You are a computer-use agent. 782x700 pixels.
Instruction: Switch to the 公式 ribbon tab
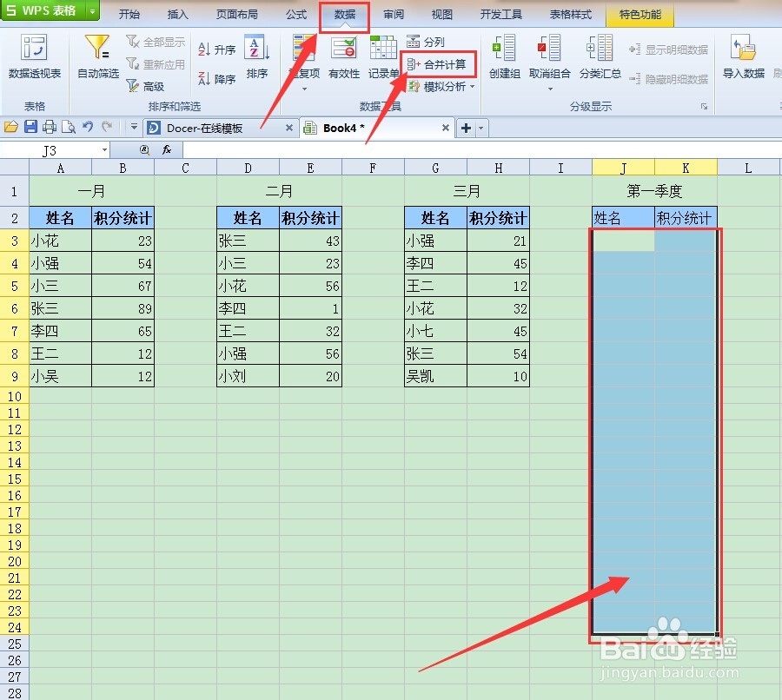(x=296, y=15)
